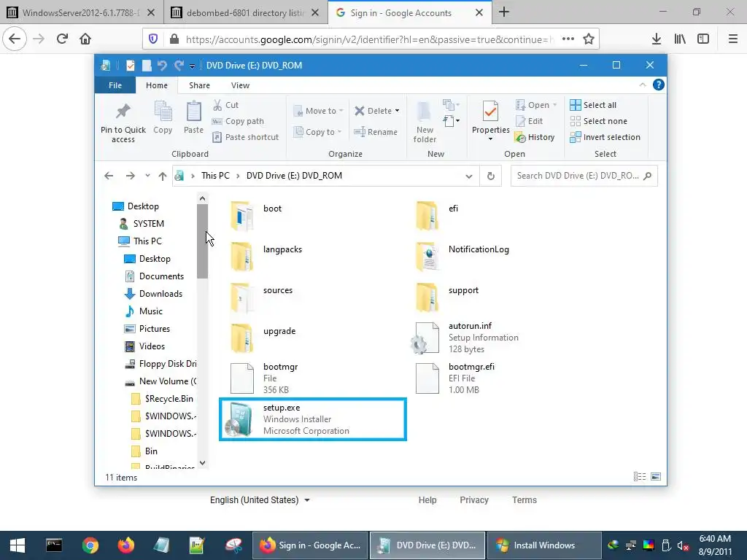Choose Cut in Clipboard group
The height and width of the screenshot is (560, 747).
pyautogui.click(x=226, y=105)
